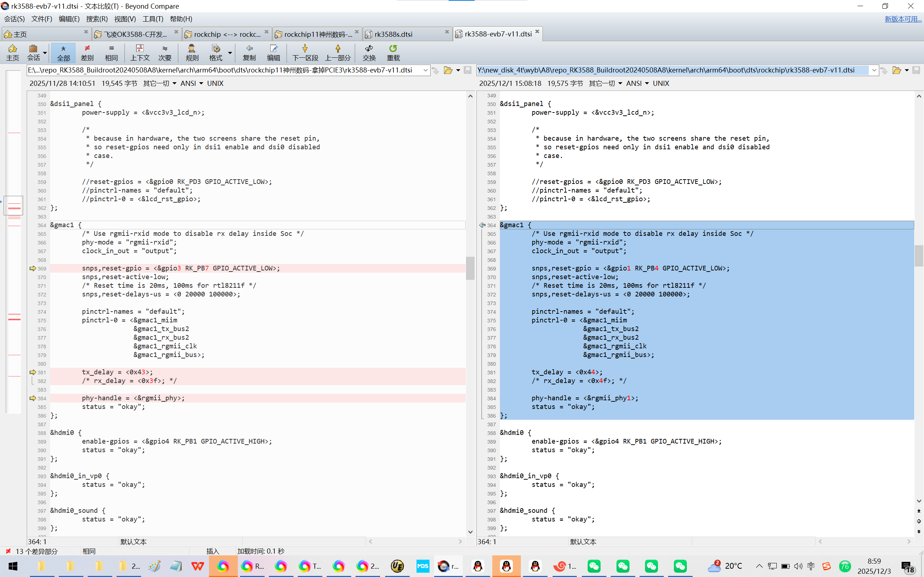
Task: Expand the left file path dropdown
Action: click(x=425, y=70)
